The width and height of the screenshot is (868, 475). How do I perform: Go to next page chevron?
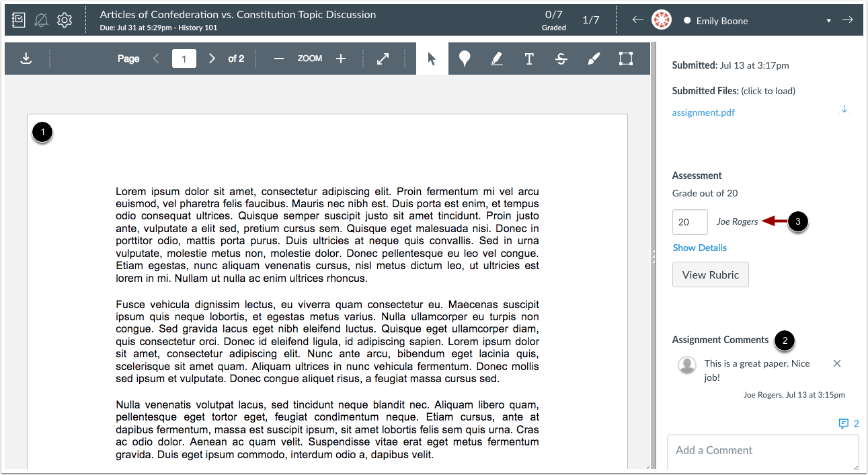[212, 59]
